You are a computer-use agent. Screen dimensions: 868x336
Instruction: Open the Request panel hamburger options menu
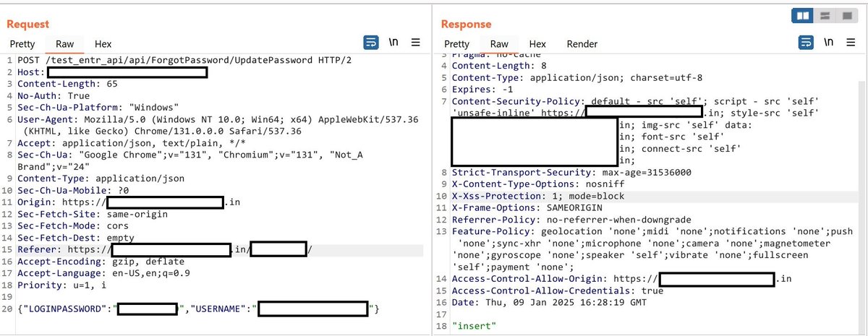tap(416, 43)
